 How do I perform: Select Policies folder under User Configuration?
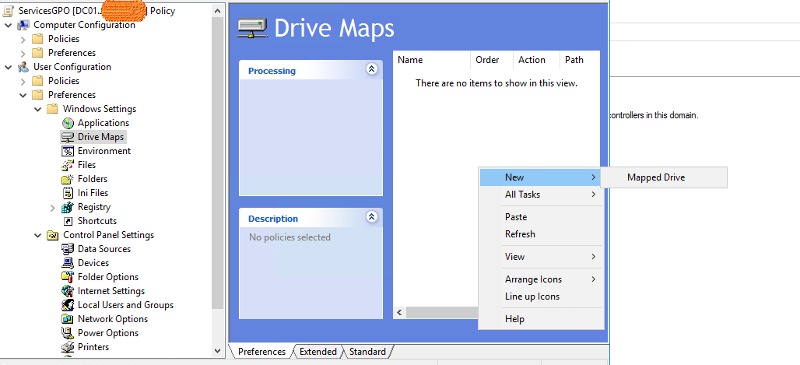64,81
